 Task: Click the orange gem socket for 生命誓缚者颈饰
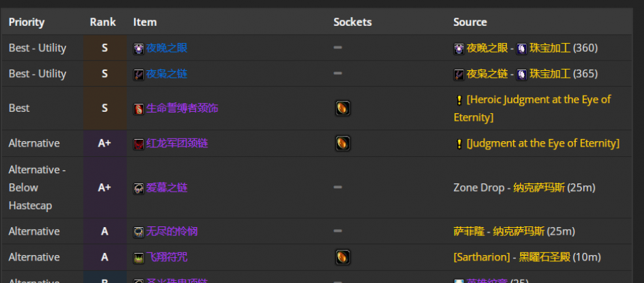point(343,108)
